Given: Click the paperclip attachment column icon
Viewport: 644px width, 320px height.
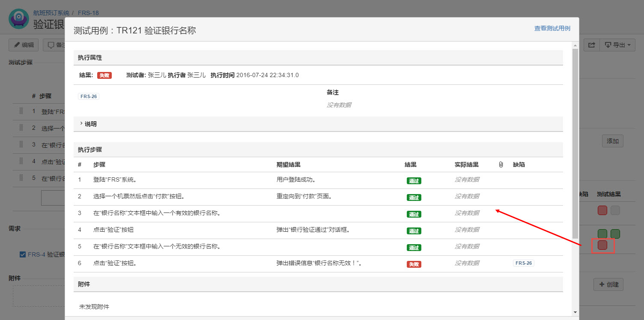Looking at the screenshot, I should [x=501, y=164].
